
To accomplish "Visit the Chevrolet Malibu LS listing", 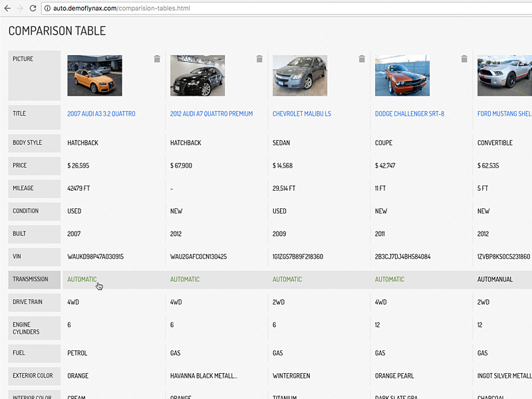I will [x=302, y=114].
